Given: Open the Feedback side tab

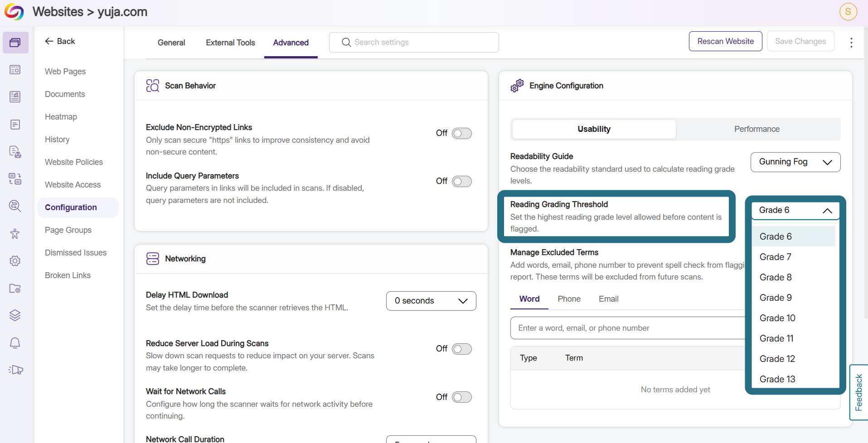Looking at the screenshot, I should [x=858, y=392].
